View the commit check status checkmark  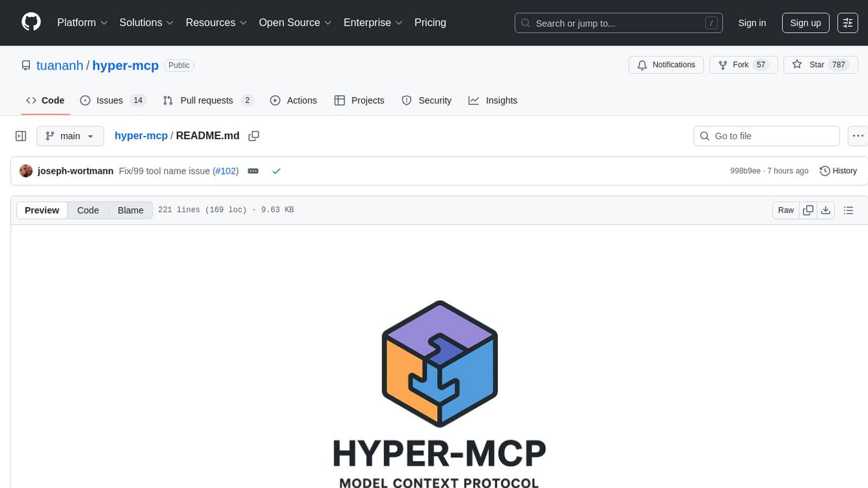pyautogui.click(x=276, y=171)
